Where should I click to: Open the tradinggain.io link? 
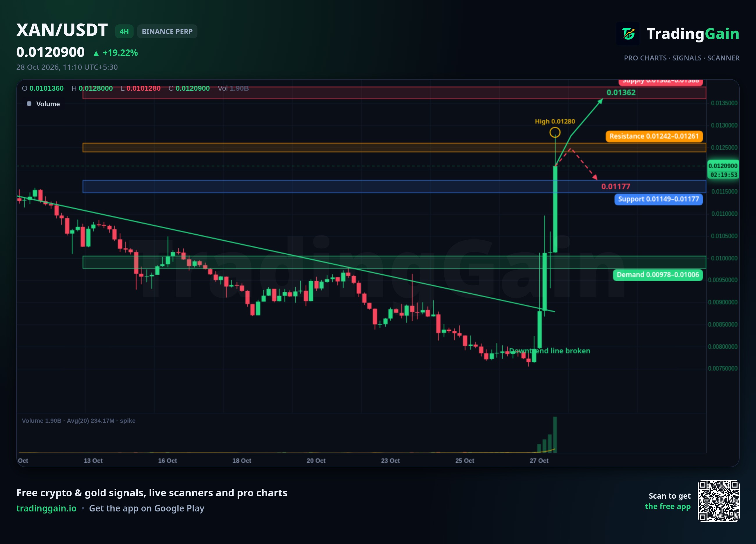(x=46, y=508)
